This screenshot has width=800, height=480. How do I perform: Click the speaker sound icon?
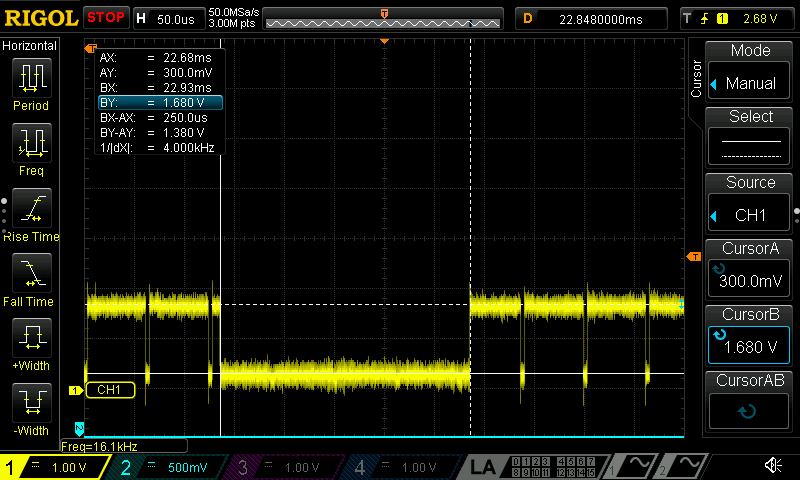pyautogui.click(x=773, y=466)
